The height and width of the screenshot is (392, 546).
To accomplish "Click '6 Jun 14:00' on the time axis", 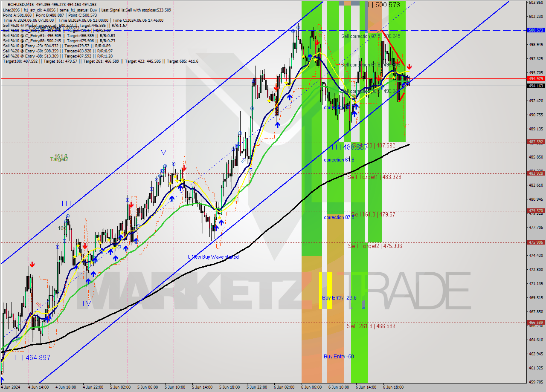I will (366, 388).
